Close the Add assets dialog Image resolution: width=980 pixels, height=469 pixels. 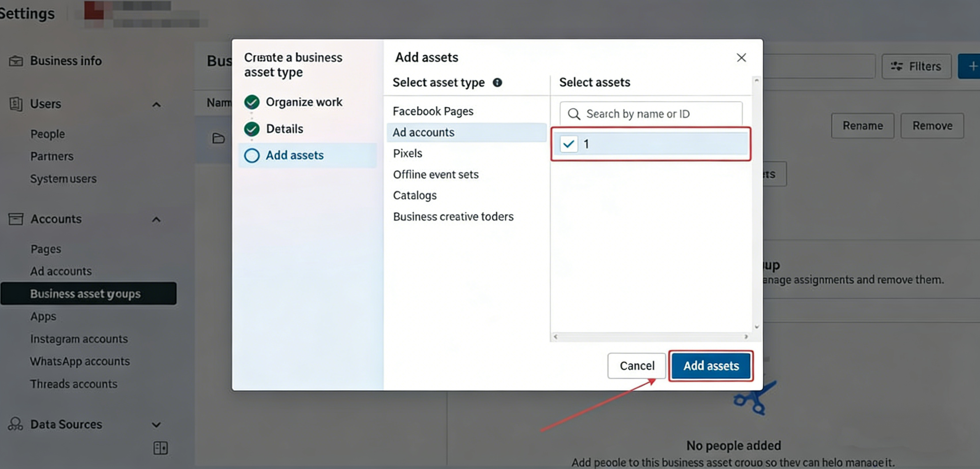coord(741,57)
